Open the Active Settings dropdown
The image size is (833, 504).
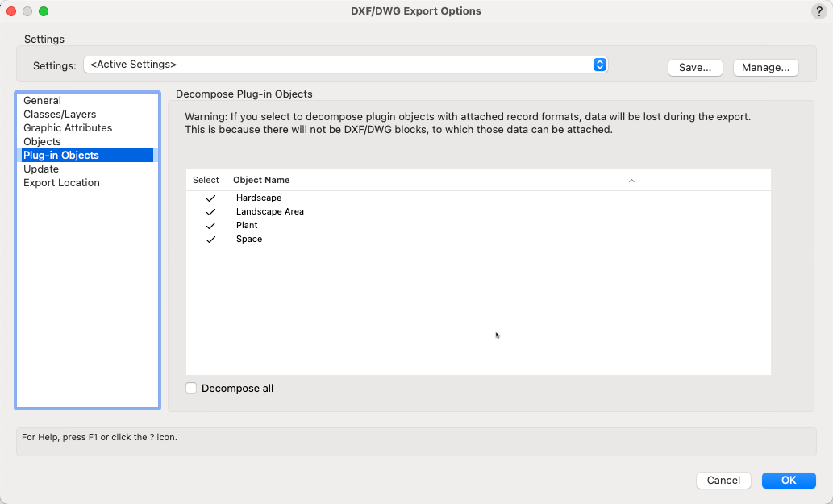click(x=345, y=65)
